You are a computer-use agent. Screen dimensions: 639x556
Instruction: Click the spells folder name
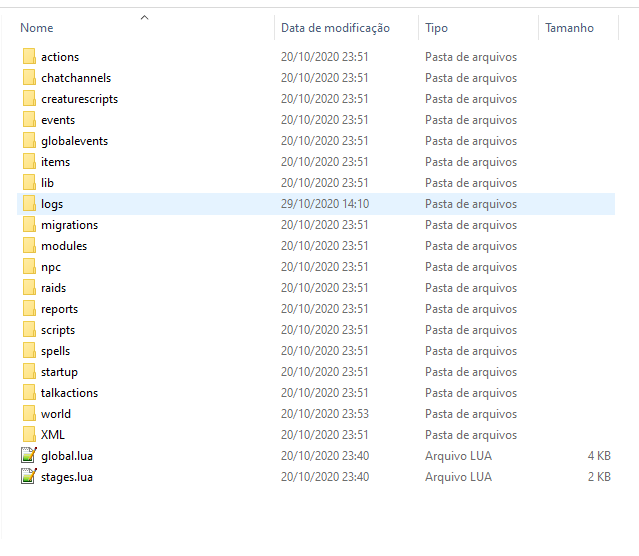click(x=55, y=351)
